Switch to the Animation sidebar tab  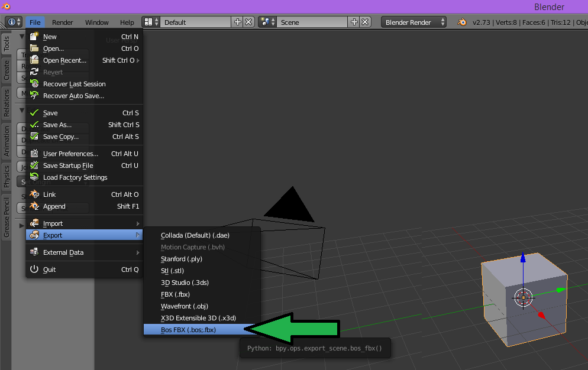pos(7,141)
